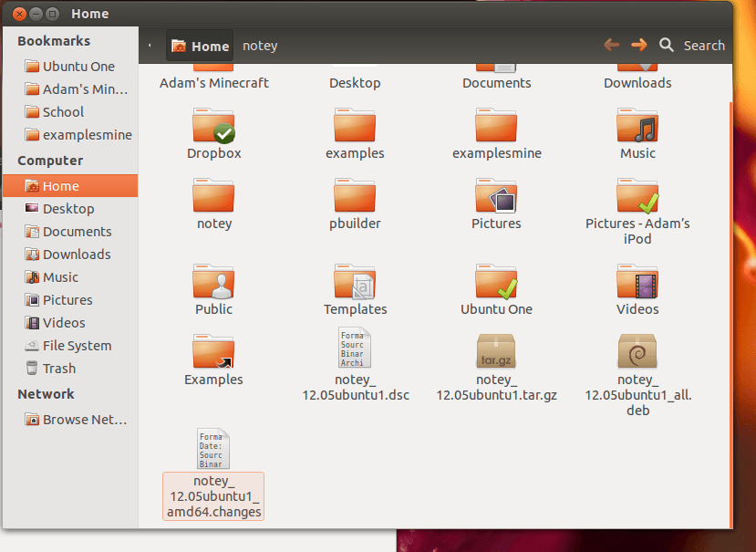The width and height of the screenshot is (756, 552).
Task: Open the School bookmark in sidebar
Action: (63, 112)
